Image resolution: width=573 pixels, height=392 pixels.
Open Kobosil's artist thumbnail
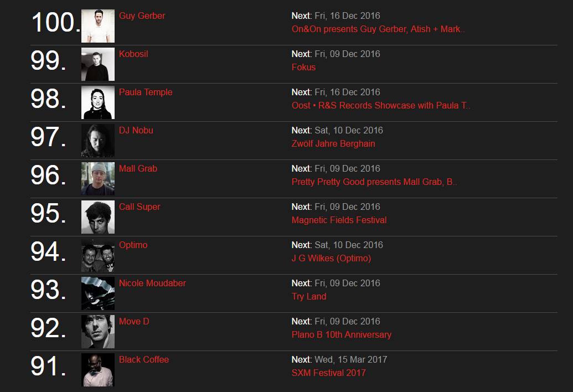coord(98,64)
